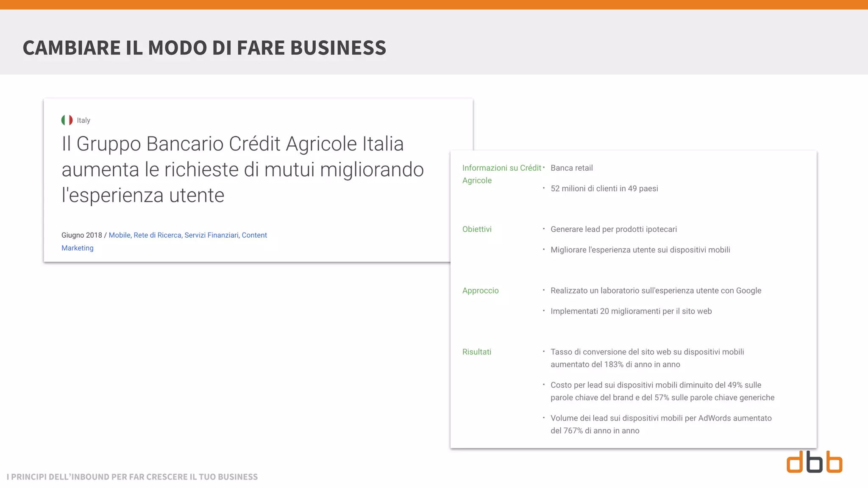Click the dbb logo
This screenshot has height=488, width=868.
(814, 462)
